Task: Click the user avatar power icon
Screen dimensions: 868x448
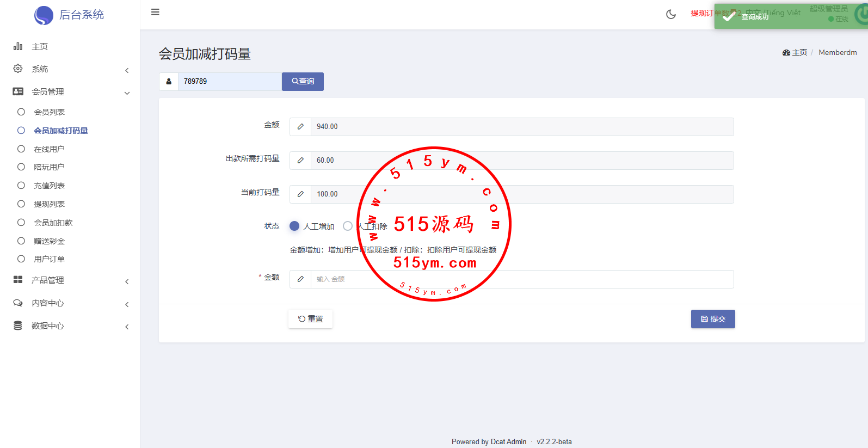Action: [862, 14]
